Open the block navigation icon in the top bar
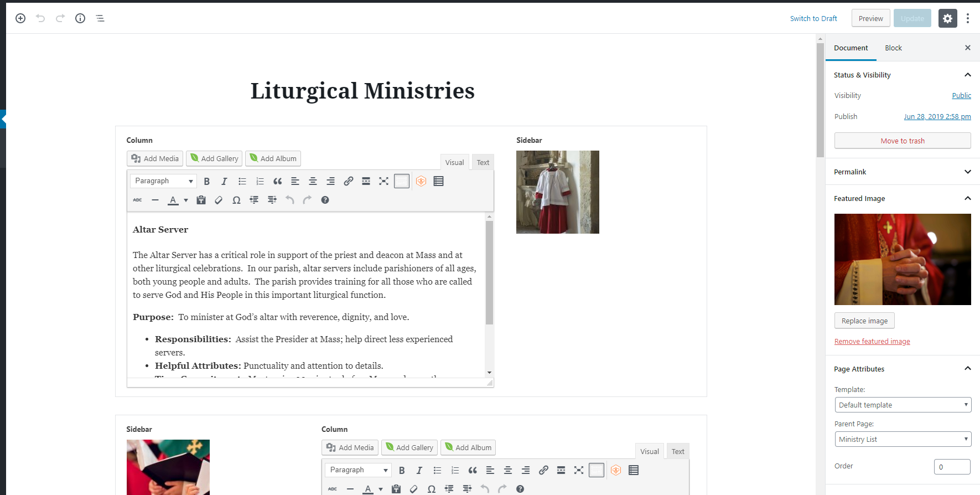 click(100, 18)
